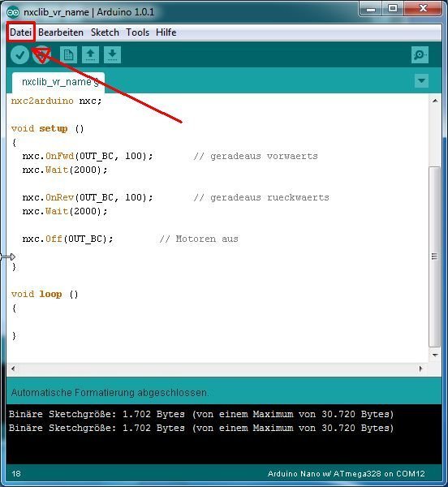Viewport: 448px width, 487px height.
Task: Click comment '// Motoren aus'
Action: coord(199,239)
